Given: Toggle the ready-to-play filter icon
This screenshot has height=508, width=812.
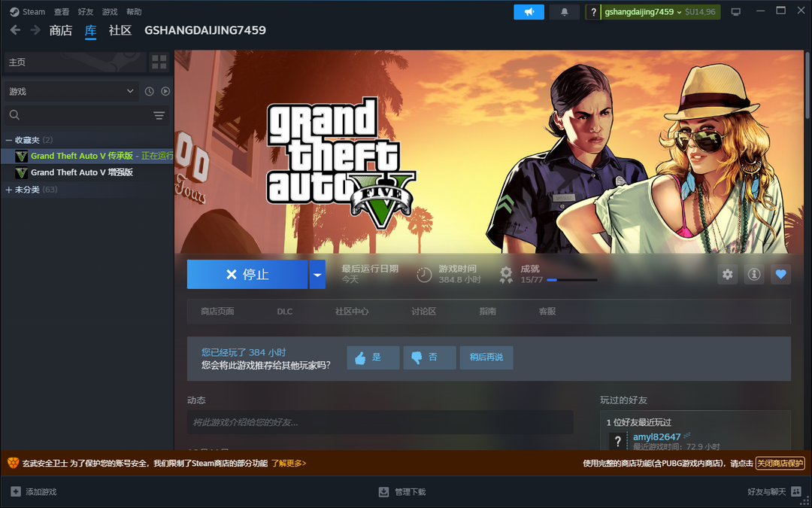Looking at the screenshot, I should point(165,92).
